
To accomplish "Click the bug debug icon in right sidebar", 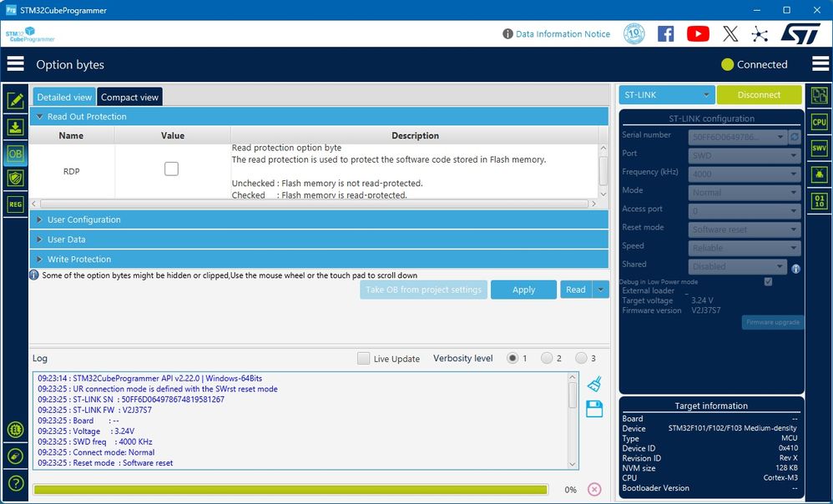I will pos(819,174).
